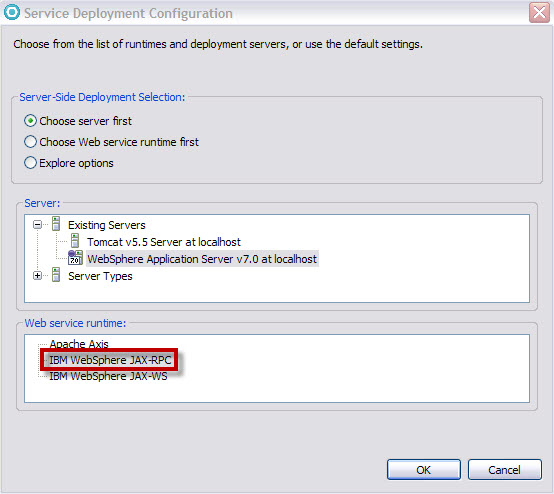The height and width of the screenshot is (494, 554).
Task: Collapse the Existing Servers tree node
Action: (37, 225)
